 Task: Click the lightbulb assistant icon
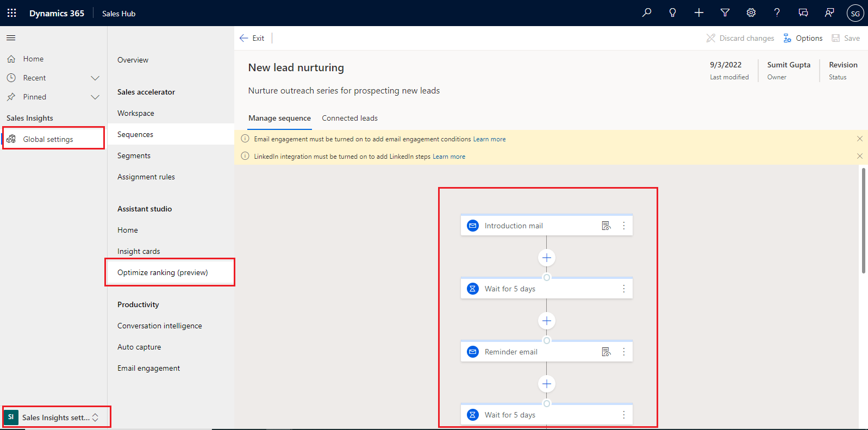tap(673, 13)
